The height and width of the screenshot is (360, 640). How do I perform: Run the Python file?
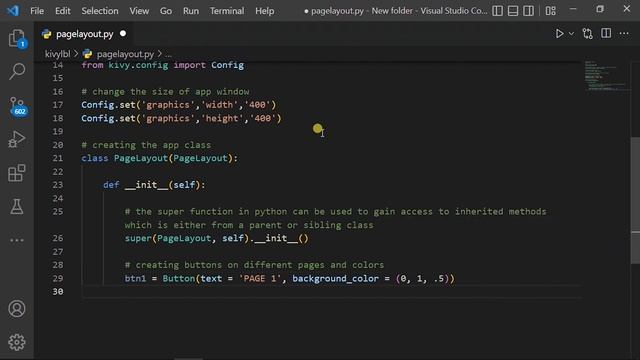pyautogui.click(x=559, y=33)
